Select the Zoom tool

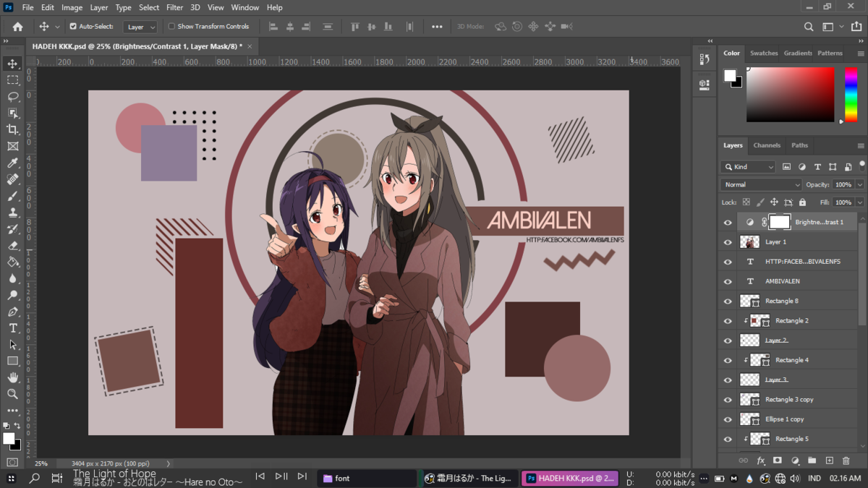tap(12, 394)
